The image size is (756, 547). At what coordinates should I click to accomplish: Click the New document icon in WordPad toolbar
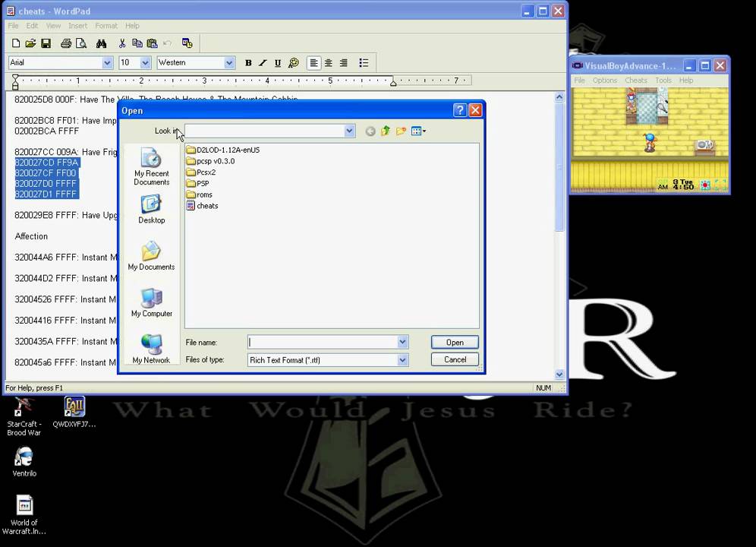[x=16, y=43]
